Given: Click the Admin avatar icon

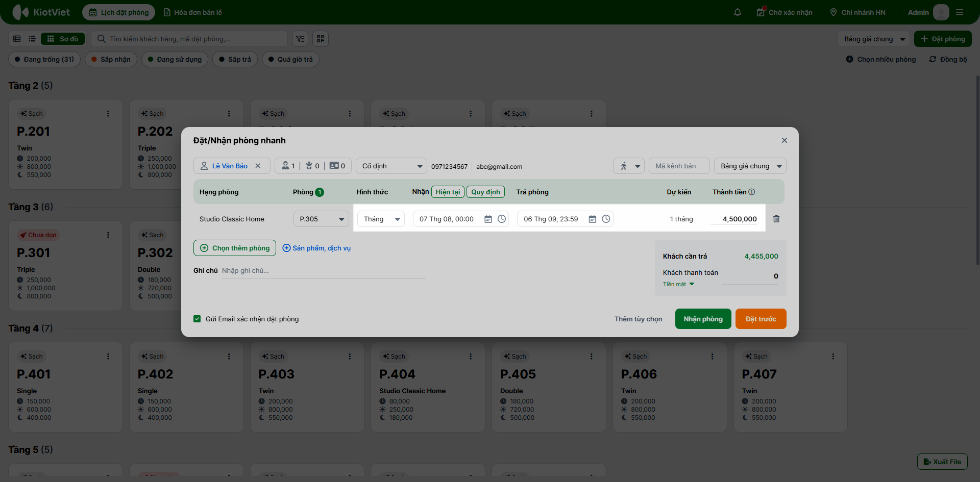Looking at the screenshot, I should coord(941,12).
